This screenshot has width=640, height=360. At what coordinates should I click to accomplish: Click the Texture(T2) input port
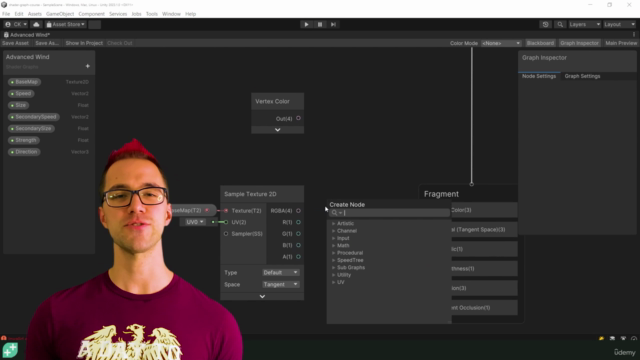(x=226, y=211)
